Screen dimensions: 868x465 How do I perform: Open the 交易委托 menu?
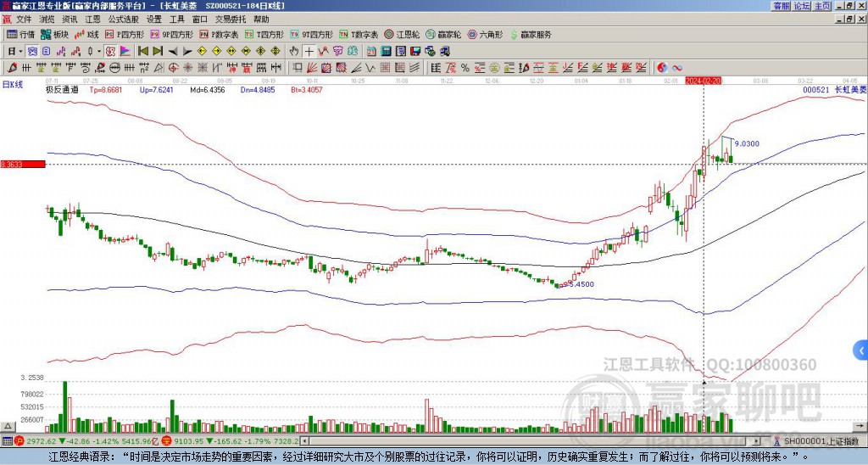click(231, 18)
